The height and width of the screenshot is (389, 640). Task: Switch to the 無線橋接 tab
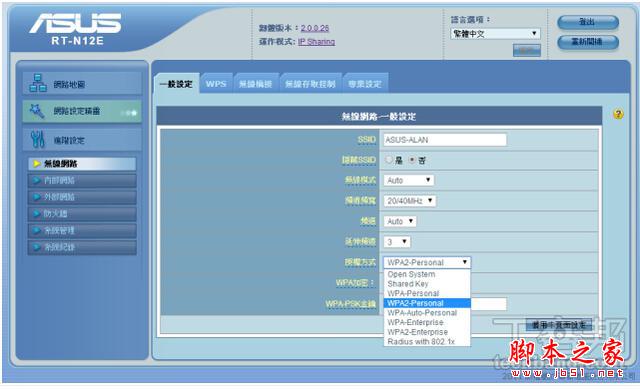pos(256,84)
